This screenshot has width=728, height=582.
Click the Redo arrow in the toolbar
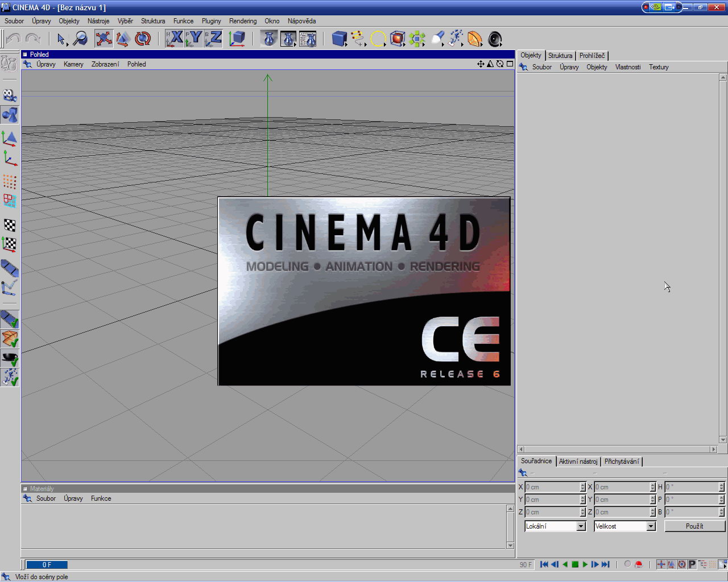33,39
